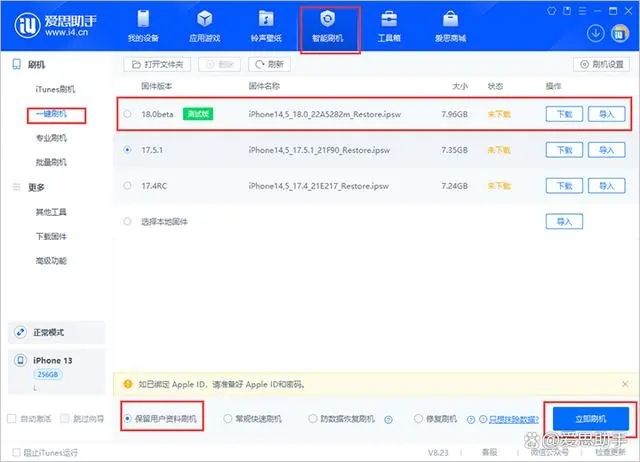Toggle 跳过向导 checkbox
Screen dimensions: 640x462
point(64,419)
